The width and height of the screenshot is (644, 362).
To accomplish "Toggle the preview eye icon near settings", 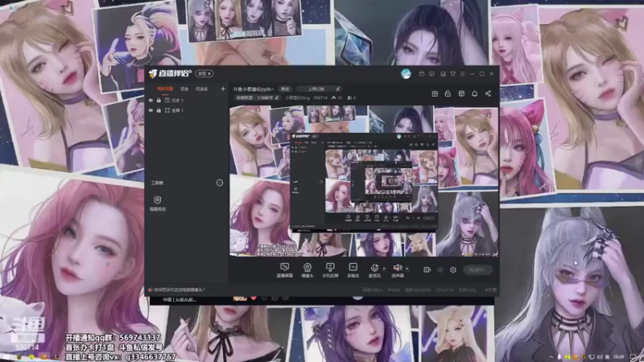I will 440,269.
